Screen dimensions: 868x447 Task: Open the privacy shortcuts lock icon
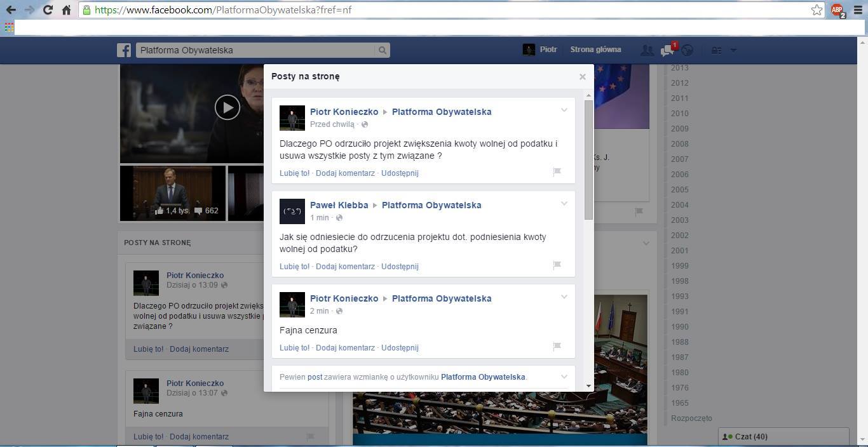click(x=716, y=50)
